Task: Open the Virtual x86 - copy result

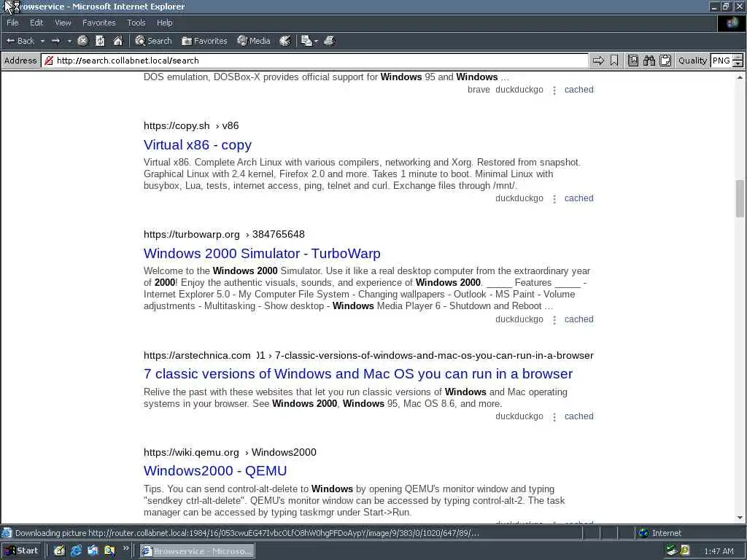Action: (198, 145)
